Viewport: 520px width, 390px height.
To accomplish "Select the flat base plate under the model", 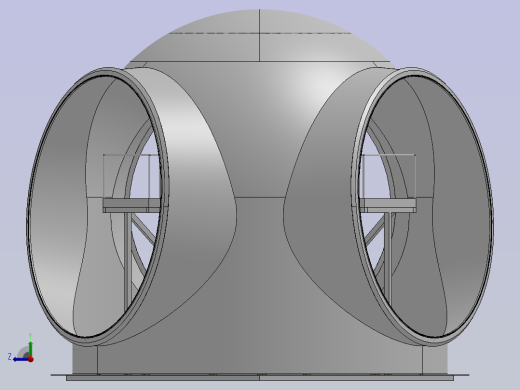I will (260, 377).
